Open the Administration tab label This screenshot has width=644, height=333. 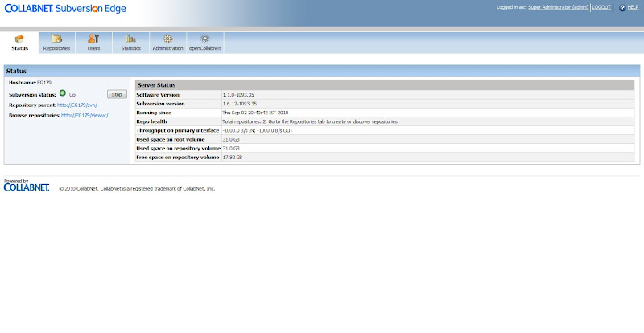167,48
